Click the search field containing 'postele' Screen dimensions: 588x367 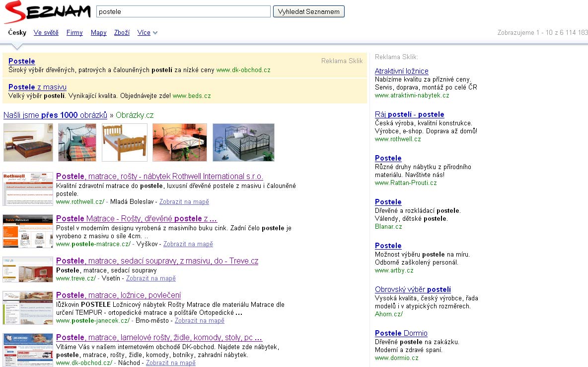pyautogui.click(x=183, y=11)
